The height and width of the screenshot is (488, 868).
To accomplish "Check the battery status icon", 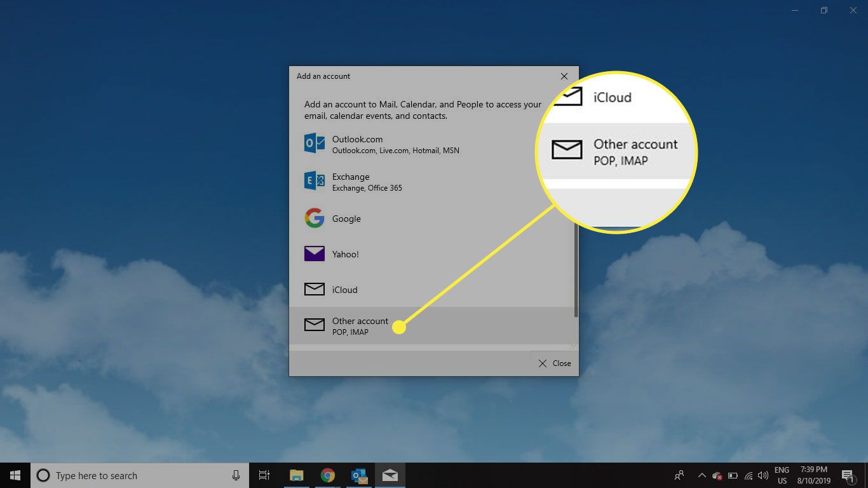I will [x=733, y=475].
